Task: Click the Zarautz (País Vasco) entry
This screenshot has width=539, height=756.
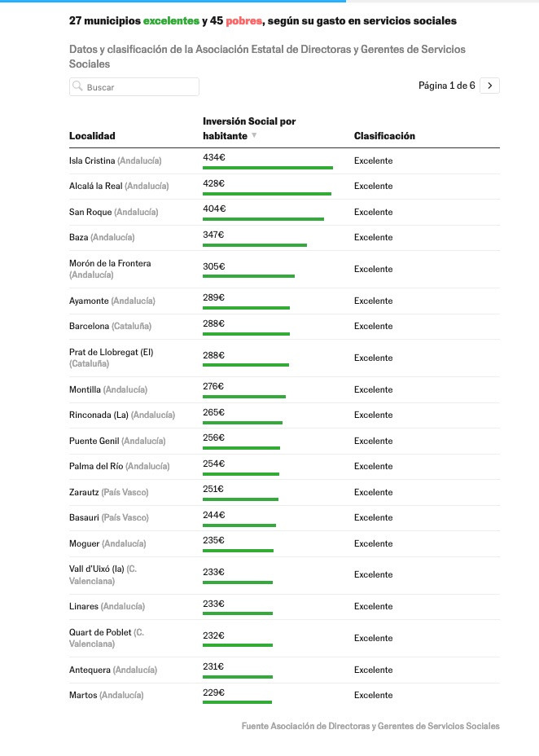Action: pos(108,492)
